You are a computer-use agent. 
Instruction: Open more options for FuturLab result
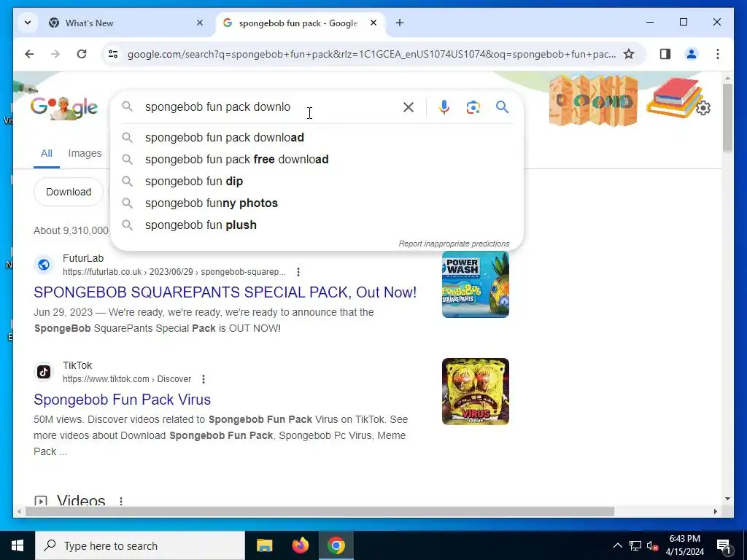(298, 272)
